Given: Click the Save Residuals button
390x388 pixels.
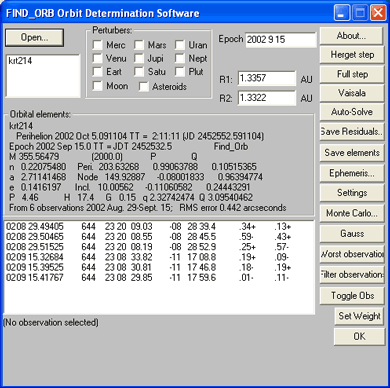Looking at the screenshot, I should point(352,132).
